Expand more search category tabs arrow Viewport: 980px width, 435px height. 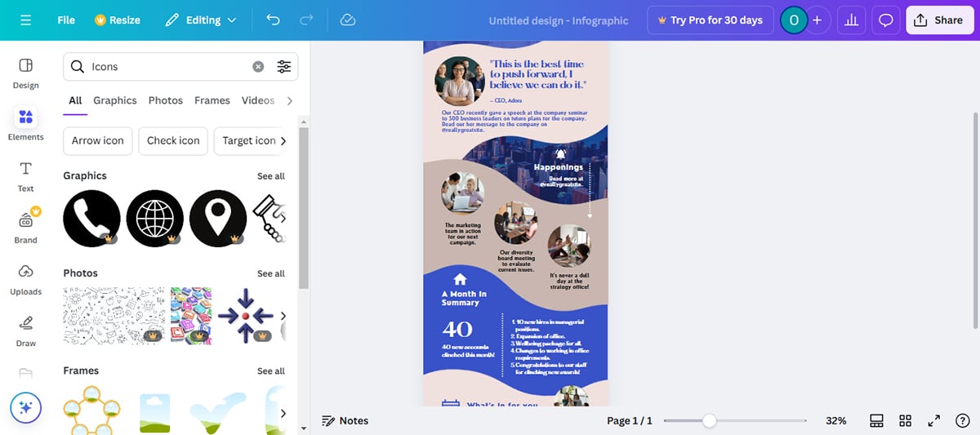[x=289, y=100]
